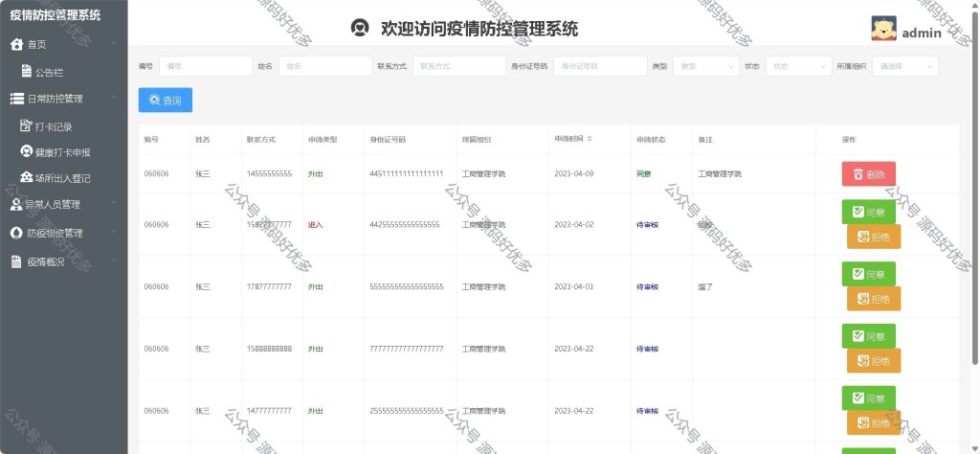Click the admin bear avatar
Image resolution: width=980 pixels, height=454 pixels.
[883, 28]
